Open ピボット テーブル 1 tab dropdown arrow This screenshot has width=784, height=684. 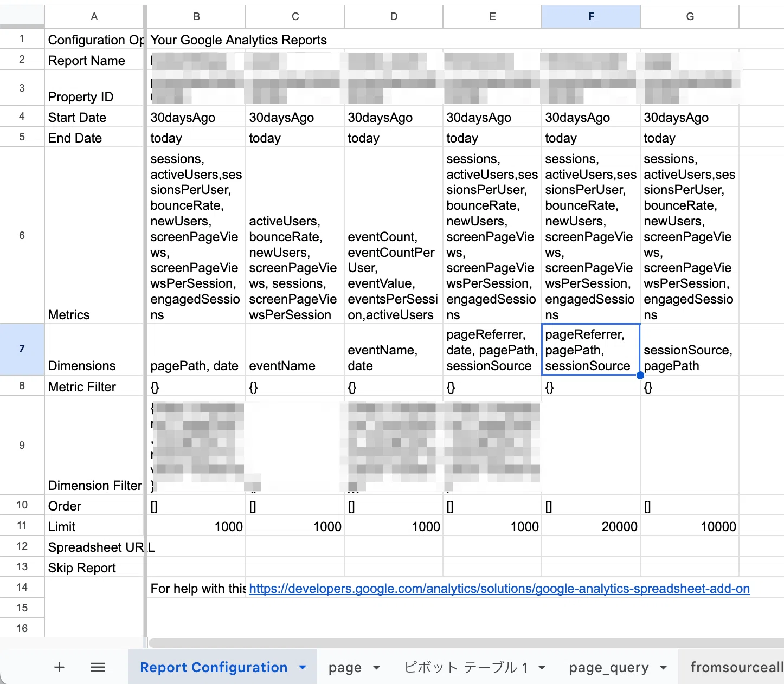click(542, 668)
